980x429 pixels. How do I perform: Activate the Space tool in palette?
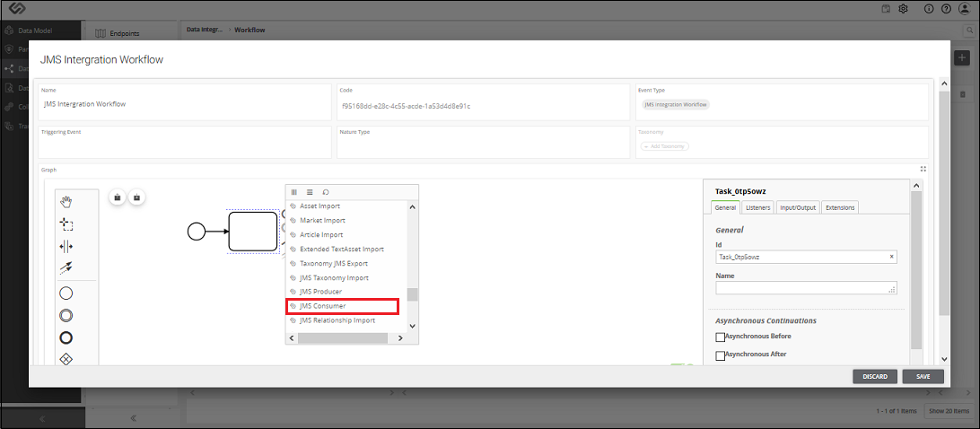(66, 246)
